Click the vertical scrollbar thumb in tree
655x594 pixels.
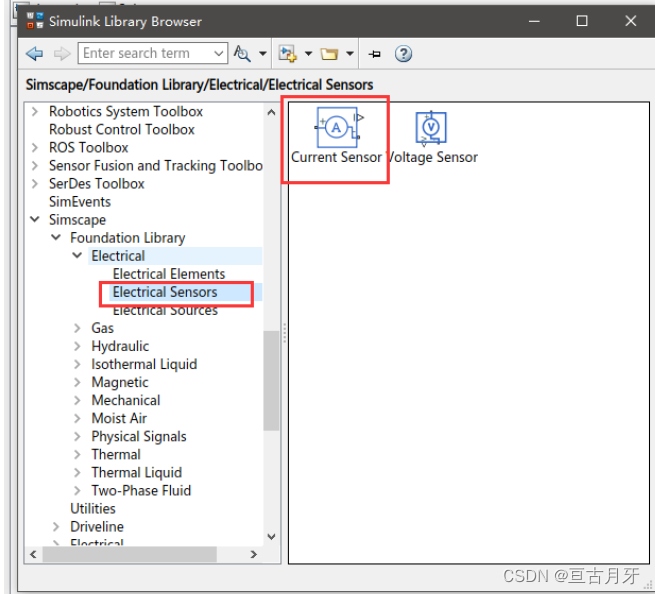pyautogui.click(x=272, y=380)
